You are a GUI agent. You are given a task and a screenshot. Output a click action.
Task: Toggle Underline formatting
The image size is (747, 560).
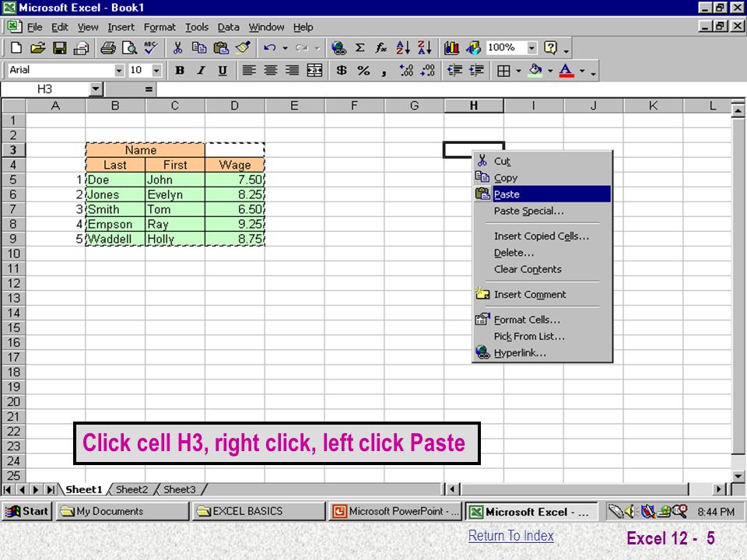(x=223, y=71)
